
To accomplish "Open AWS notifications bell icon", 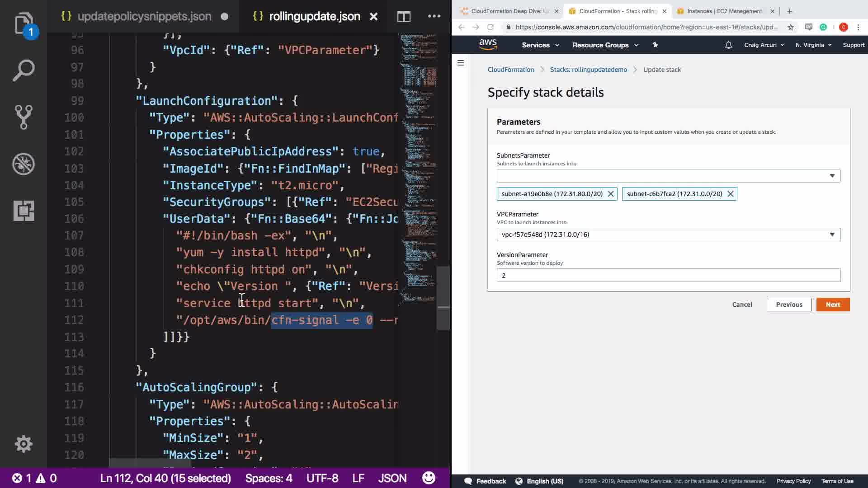I will point(728,45).
